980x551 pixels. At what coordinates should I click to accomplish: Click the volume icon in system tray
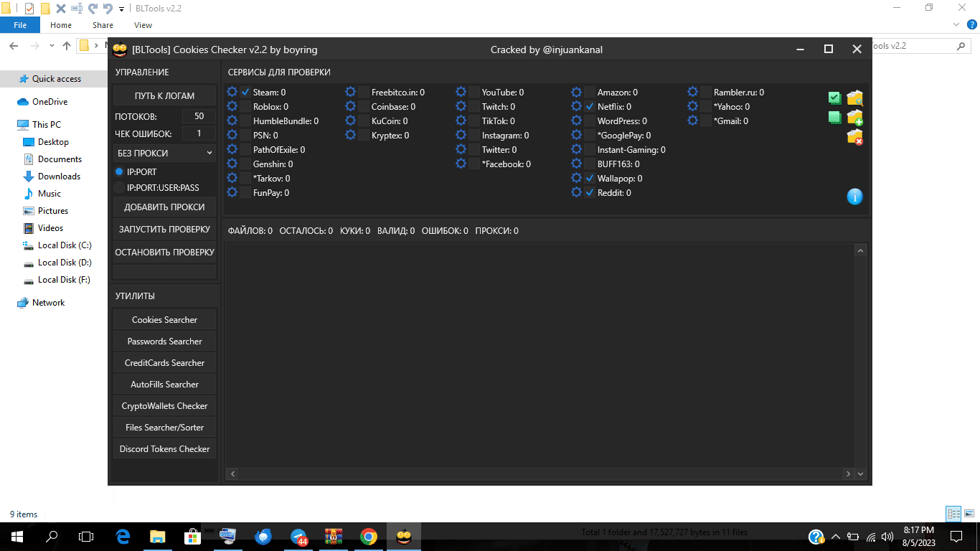887,537
